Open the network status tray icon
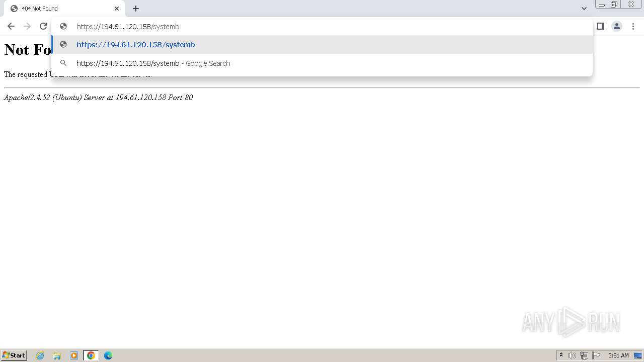 click(x=584, y=355)
